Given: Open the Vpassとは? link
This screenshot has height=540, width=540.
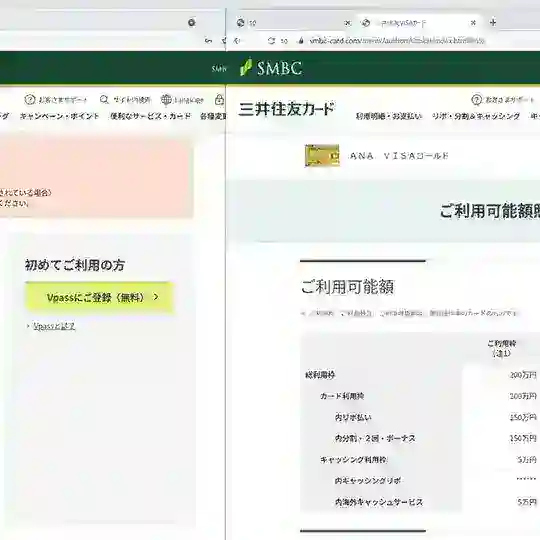Looking at the screenshot, I should 54,326.
